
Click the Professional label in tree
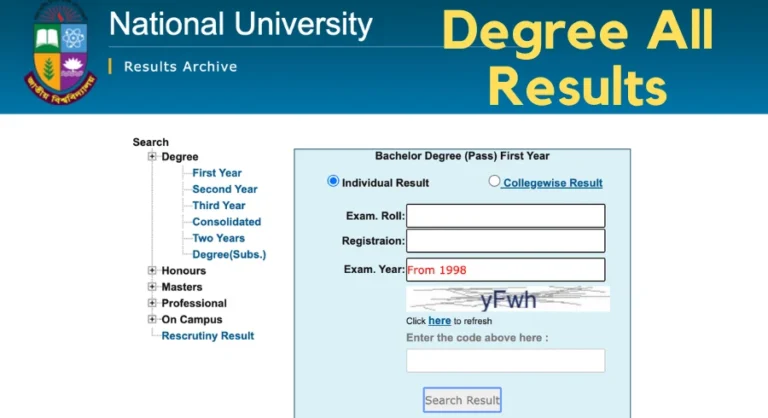194,303
